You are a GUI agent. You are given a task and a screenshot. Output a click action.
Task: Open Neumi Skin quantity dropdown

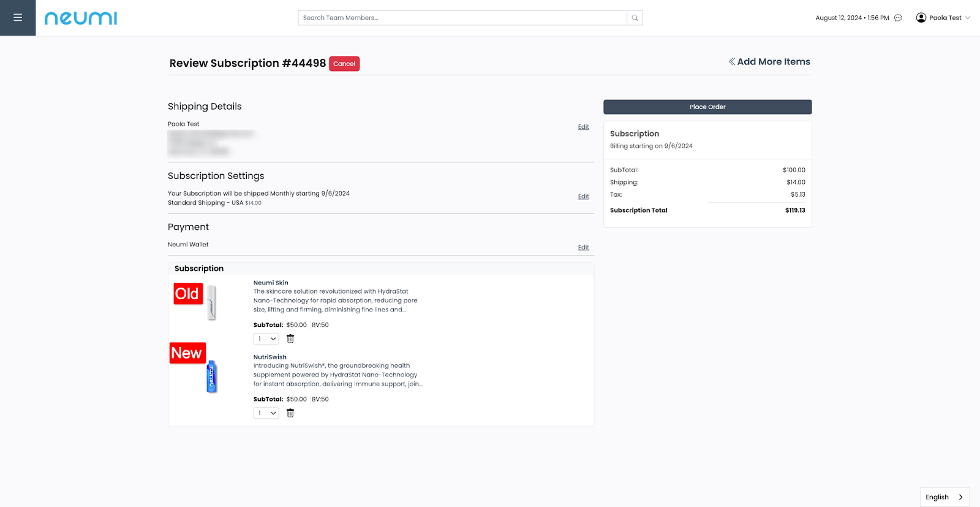[266, 339]
